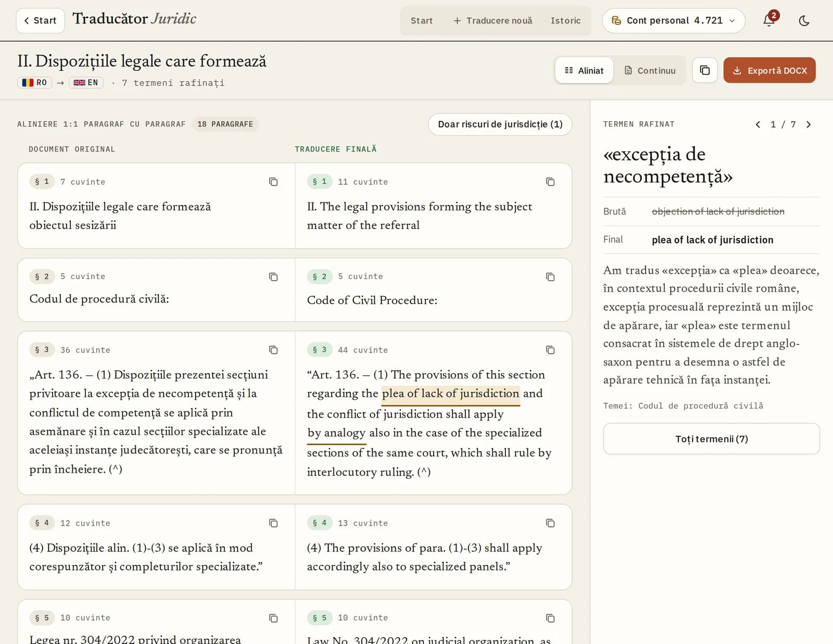Click Temei: Codul de procedură civilă

pyautogui.click(x=683, y=406)
